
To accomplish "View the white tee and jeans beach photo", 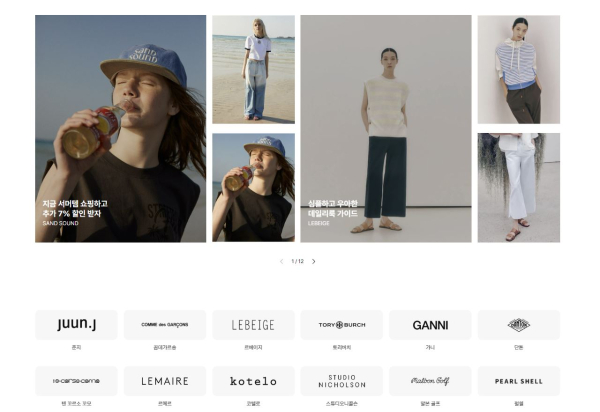I will [253, 69].
